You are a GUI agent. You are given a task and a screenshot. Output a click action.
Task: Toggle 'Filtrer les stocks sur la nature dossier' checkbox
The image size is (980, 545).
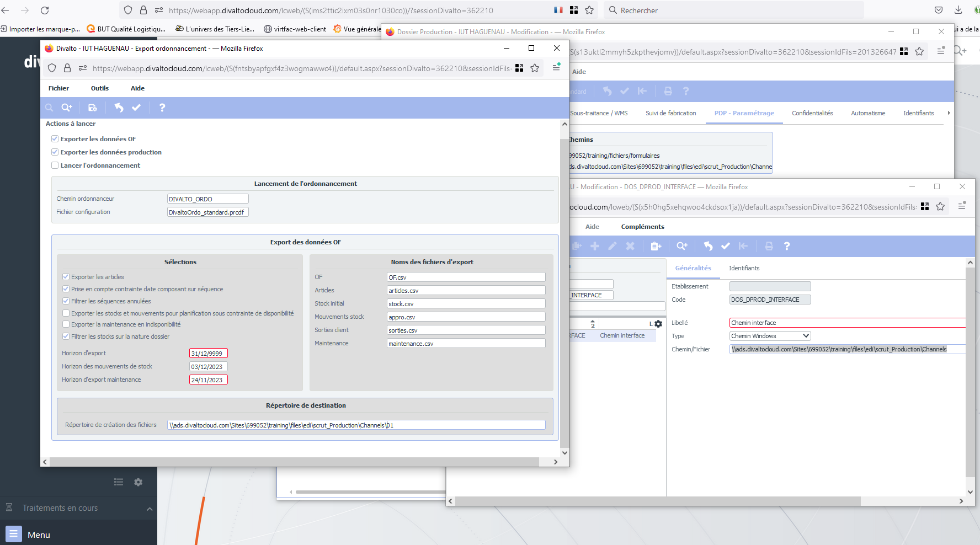tap(66, 336)
